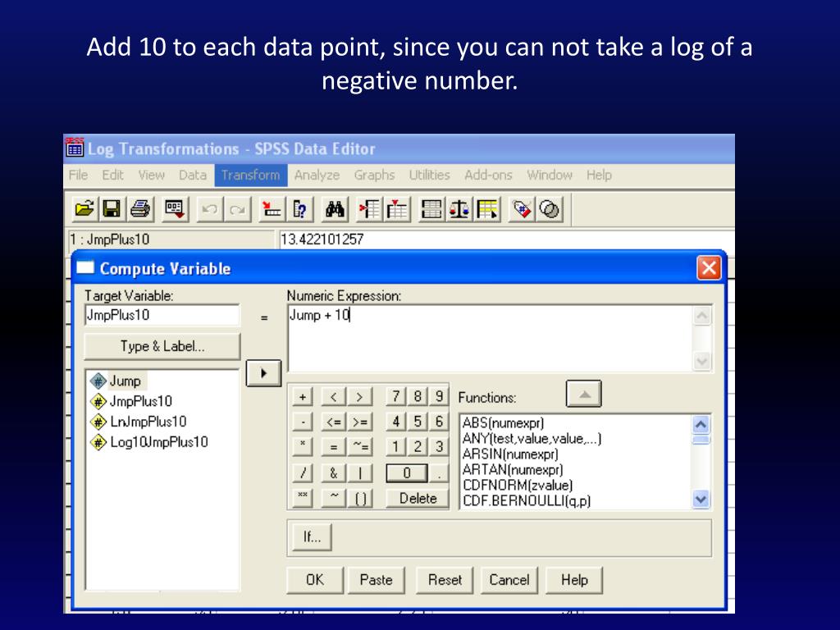Open the Add-ons menu

click(488, 176)
